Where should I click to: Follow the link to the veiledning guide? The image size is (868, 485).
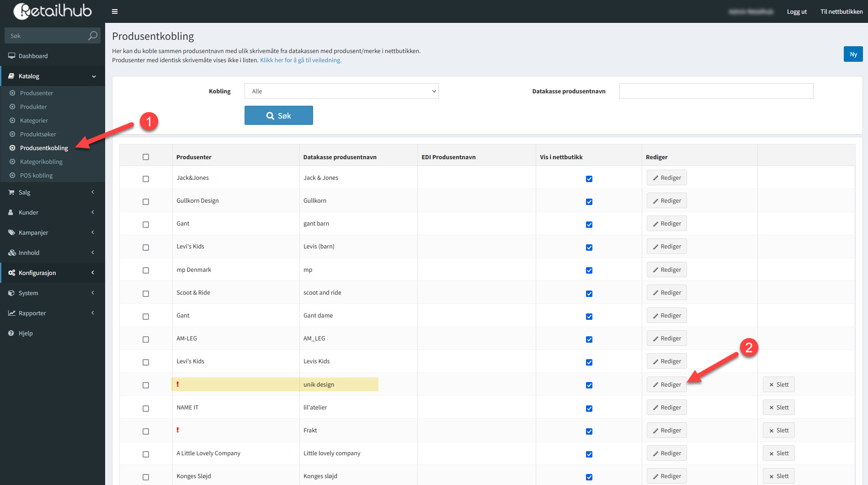300,60
